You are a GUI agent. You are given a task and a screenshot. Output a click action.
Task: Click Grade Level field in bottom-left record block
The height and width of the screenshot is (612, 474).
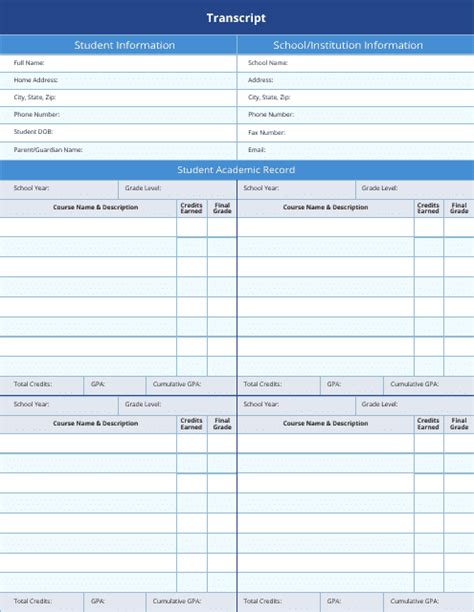tap(177, 405)
